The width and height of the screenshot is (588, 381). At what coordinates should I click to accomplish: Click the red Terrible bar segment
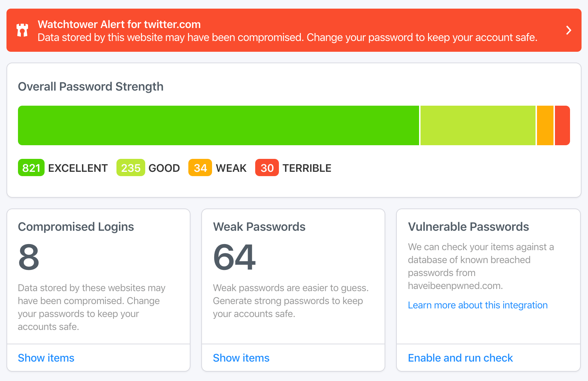point(562,125)
